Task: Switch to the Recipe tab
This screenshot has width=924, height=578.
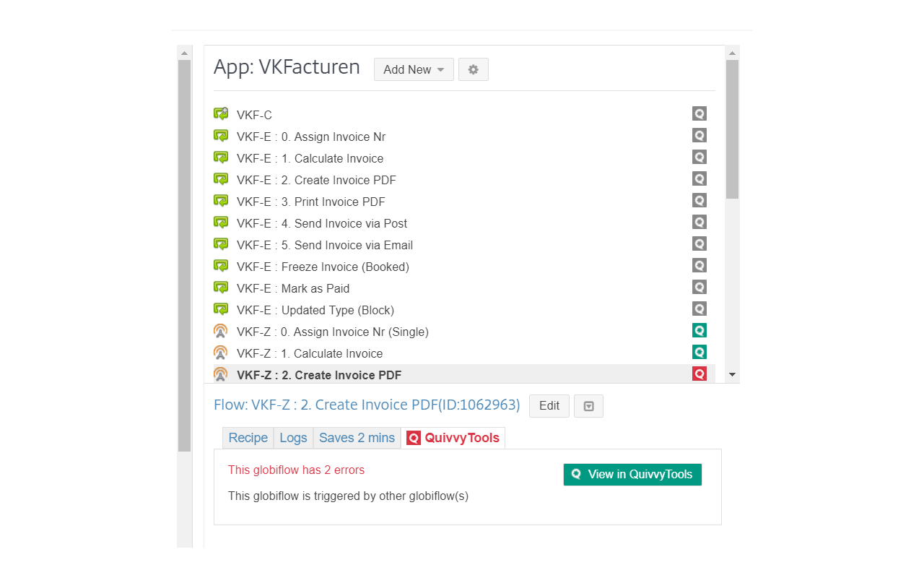Action: (x=248, y=438)
